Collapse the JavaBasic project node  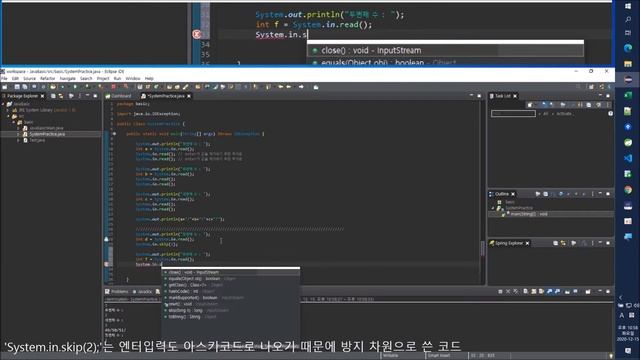[3, 104]
